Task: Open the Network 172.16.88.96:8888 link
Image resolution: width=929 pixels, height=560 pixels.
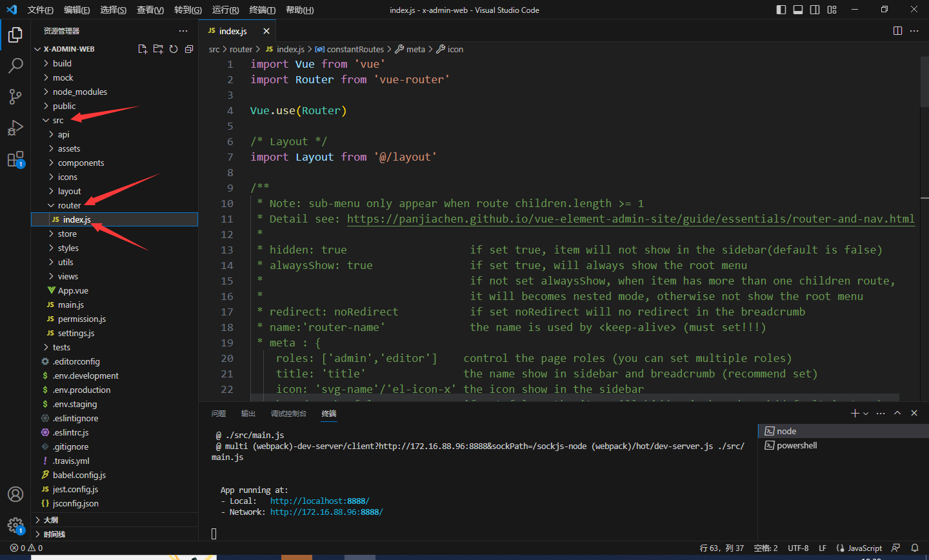Action: tap(326, 512)
